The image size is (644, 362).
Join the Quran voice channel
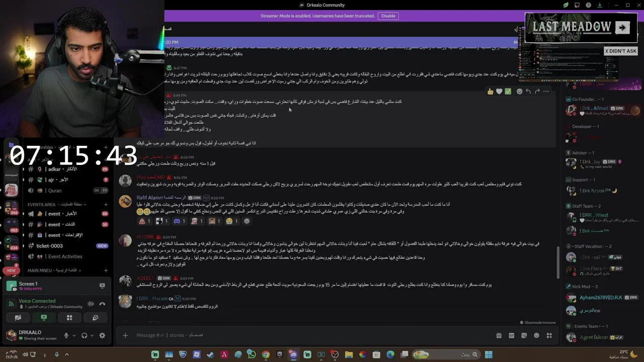coord(68,191)
